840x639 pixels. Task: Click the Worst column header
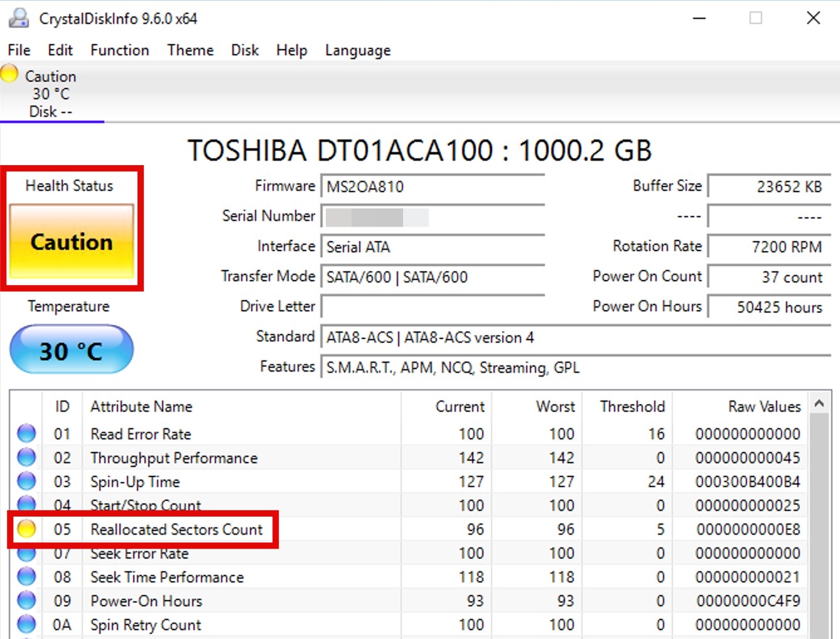537,406
